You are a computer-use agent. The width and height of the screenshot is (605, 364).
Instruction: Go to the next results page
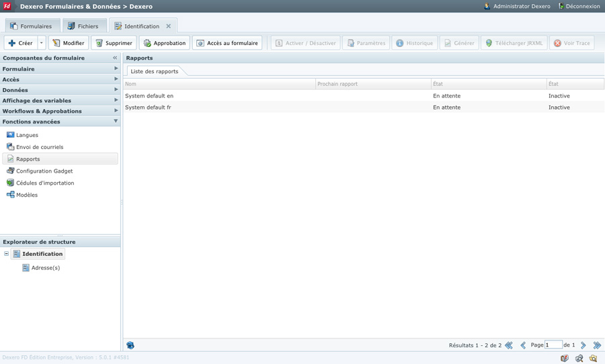(x=583, y=345)
